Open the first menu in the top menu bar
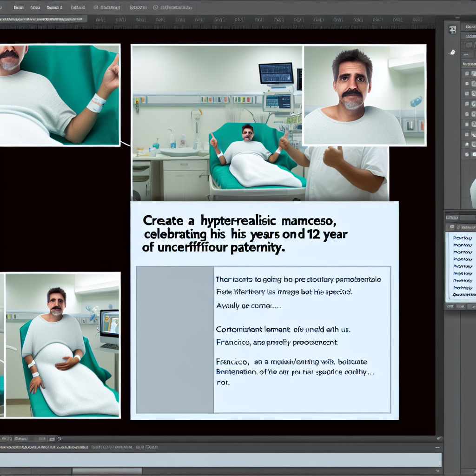Viewport: 476px width, 476px height. point(19,8)
